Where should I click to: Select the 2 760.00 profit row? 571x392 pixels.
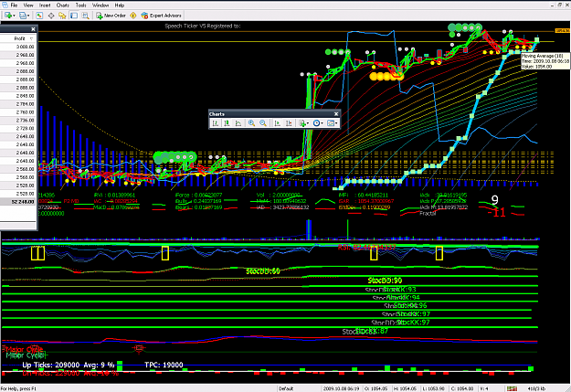(x=17, y=112)
